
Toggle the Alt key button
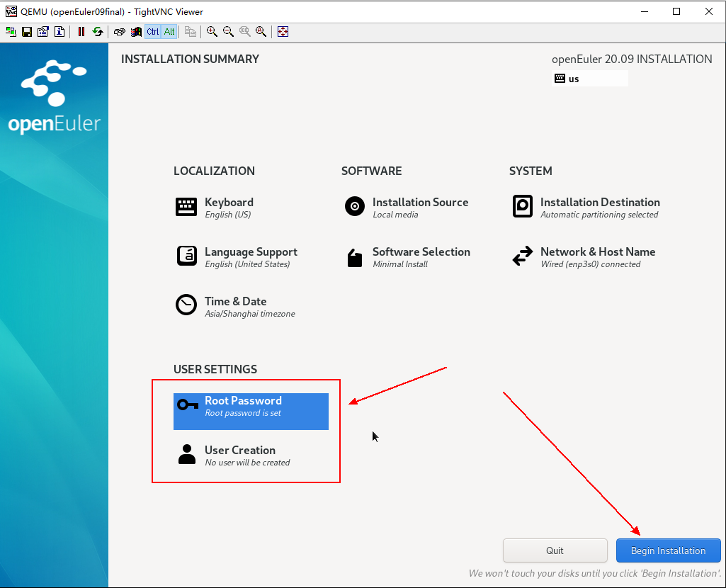click(170, 32)
